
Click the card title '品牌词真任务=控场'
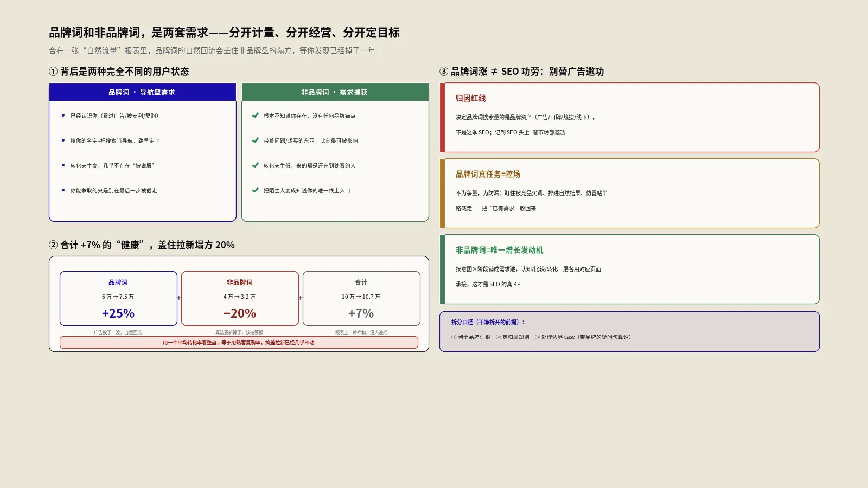click(488, 174)
